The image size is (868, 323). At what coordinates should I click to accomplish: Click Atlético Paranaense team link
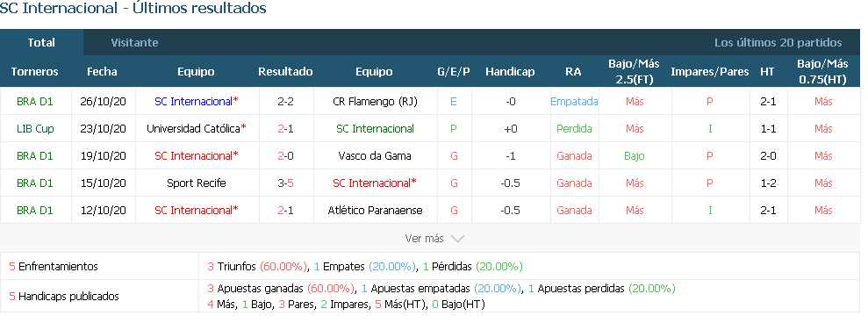(x=375, y=210)
